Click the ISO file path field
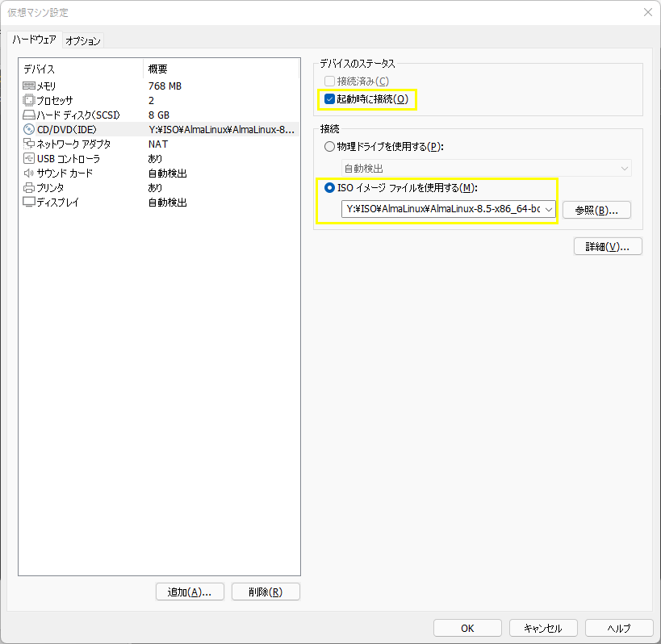 pos(441,210)
